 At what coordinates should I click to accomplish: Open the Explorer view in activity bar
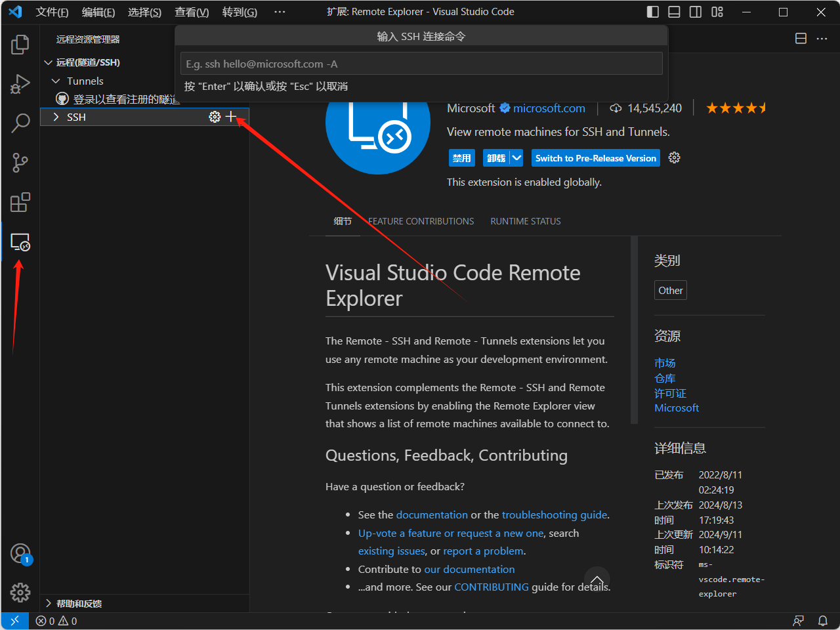click(20, 45)
